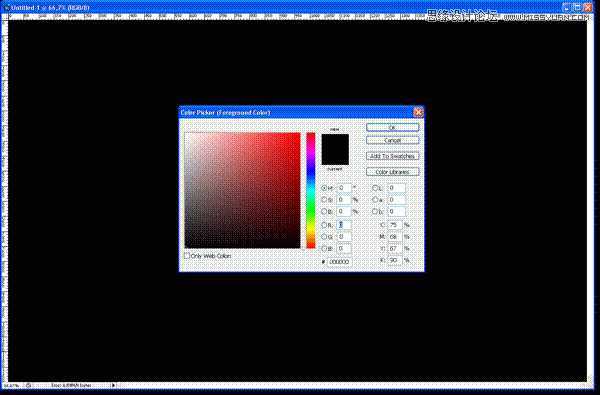Open the status bar info arrow menu

point(113,385)
